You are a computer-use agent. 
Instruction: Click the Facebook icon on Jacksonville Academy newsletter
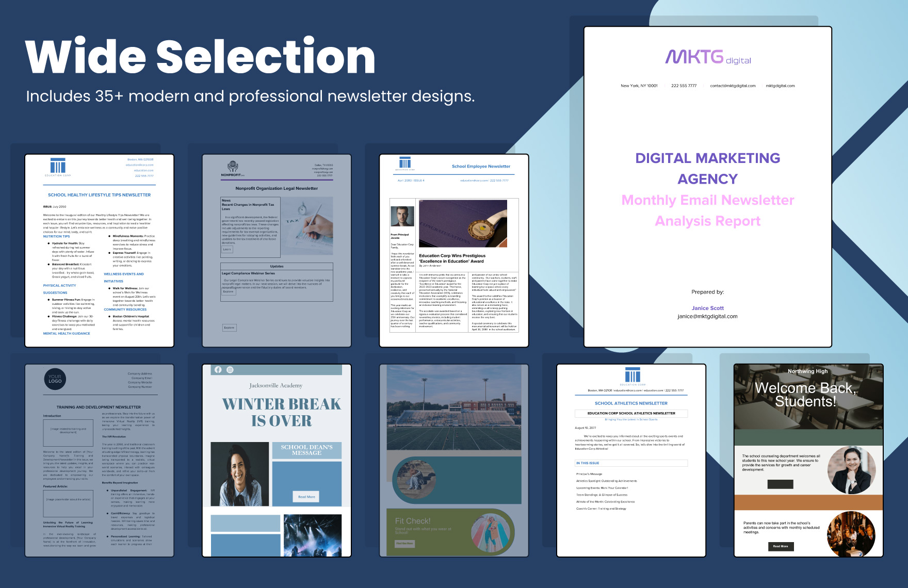coord(218,370)
